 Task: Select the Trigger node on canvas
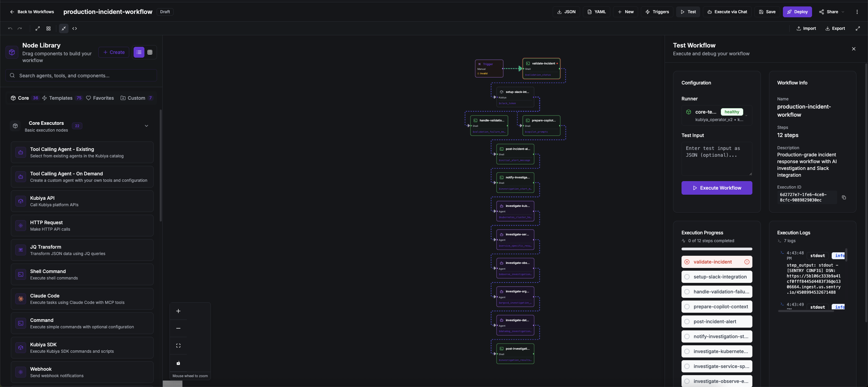click(489, 69)
